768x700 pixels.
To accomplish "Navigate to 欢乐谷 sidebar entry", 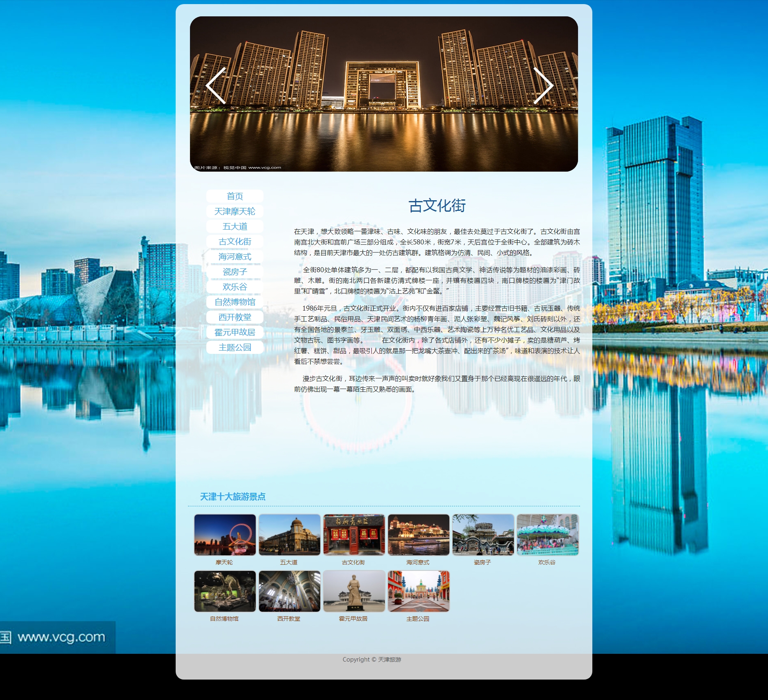I will [235, 287].
